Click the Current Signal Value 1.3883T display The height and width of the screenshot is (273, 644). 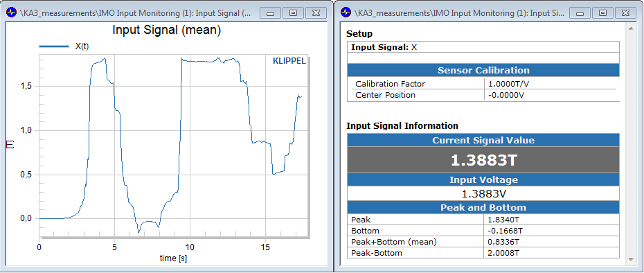pyautogui.click(x=483, y=160)
